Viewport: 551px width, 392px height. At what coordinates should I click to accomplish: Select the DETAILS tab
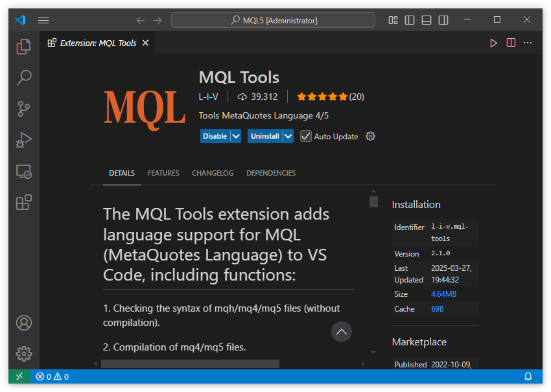(122, 173)
